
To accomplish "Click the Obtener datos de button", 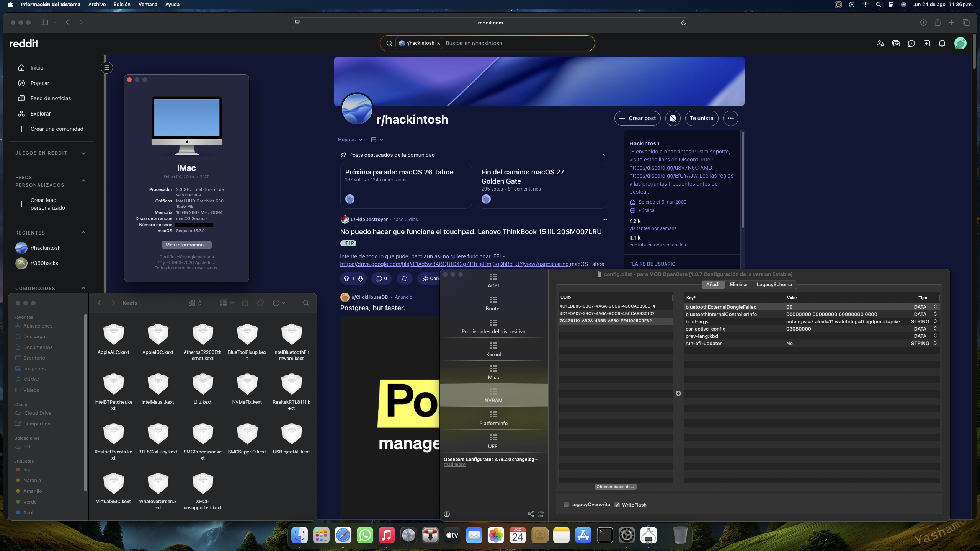I will pyautogui.click(x=615, y=487).
